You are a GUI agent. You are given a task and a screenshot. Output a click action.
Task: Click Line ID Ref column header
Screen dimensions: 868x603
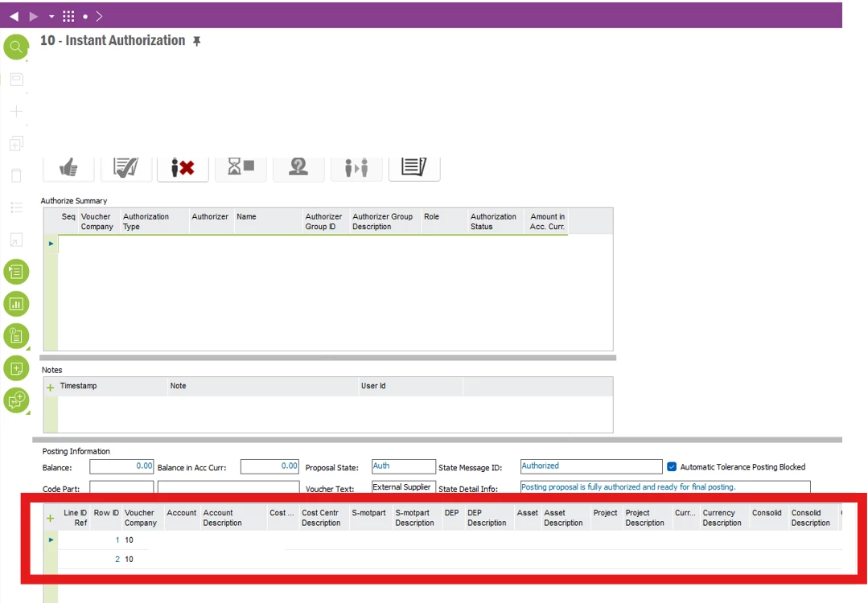(75, 518)
